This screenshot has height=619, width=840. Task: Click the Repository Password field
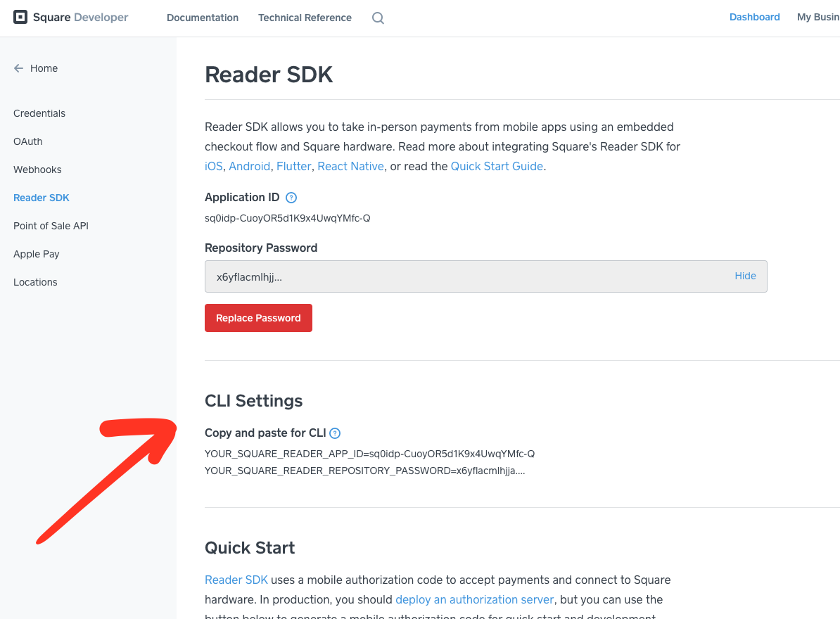coord(486,276)
